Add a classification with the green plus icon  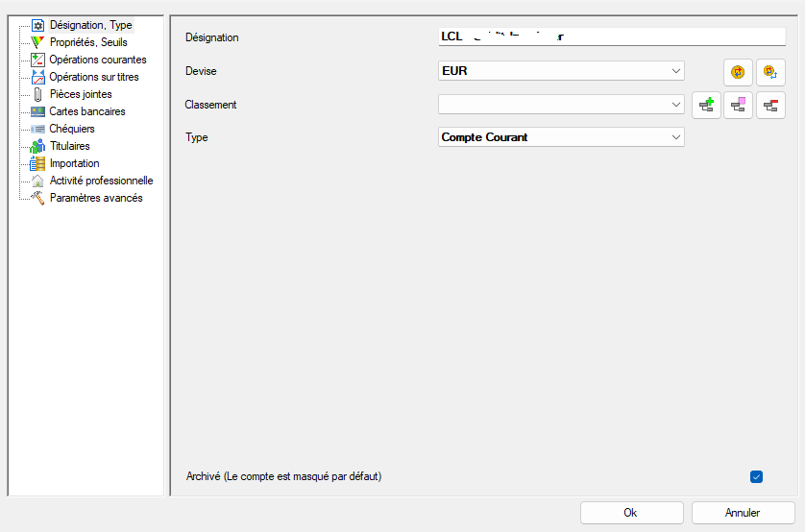706,106
